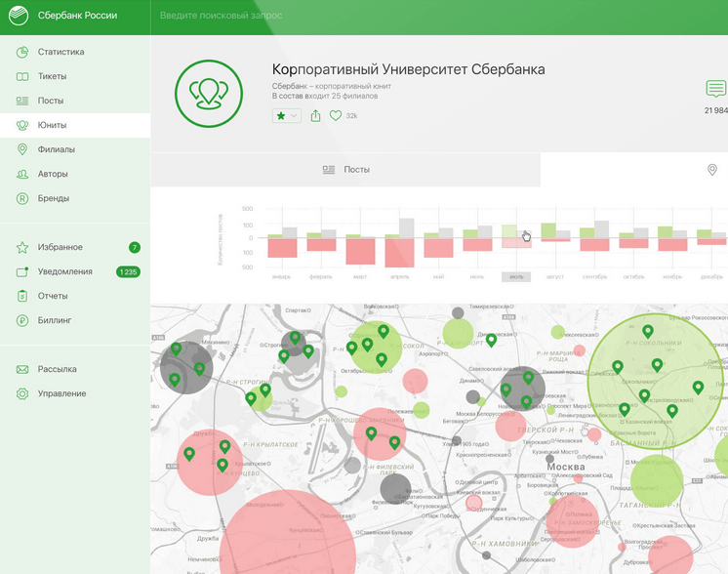Open Филиалы menu item
This screenshot has width=728, height=574.
75,149
